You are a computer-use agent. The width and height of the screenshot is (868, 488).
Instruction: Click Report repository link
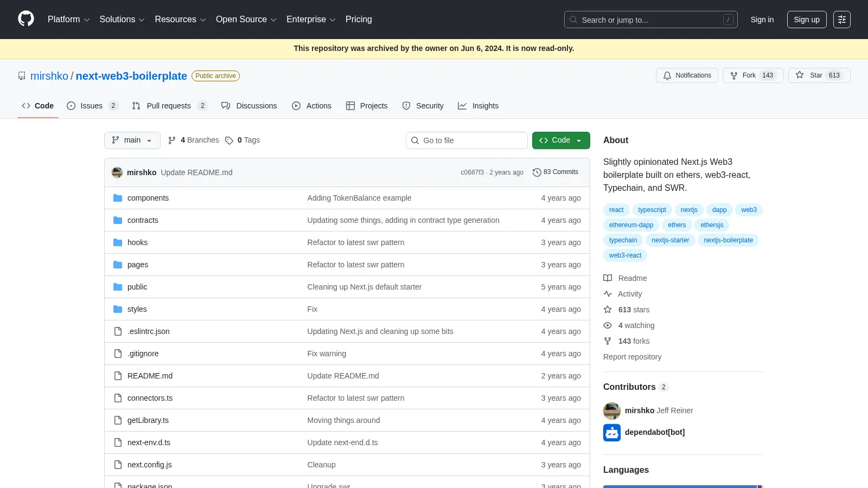pos(632,357)
